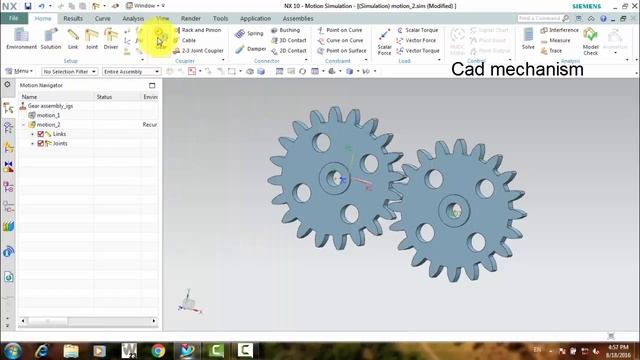The image size is (640, 360).
Task: Switch to the Render tab
Action: click(191, 18)
